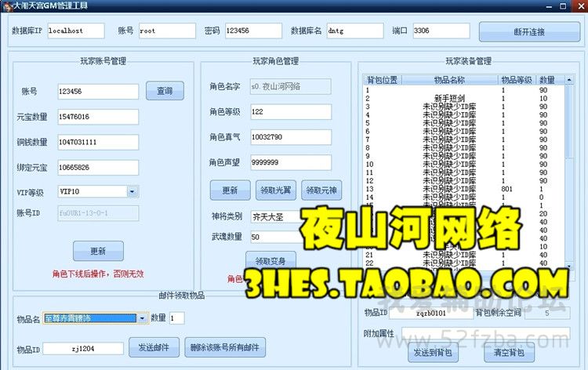The image size is (588, 370).
Task: Focus the 角色真气 field
Action: [x=291, y=137]
